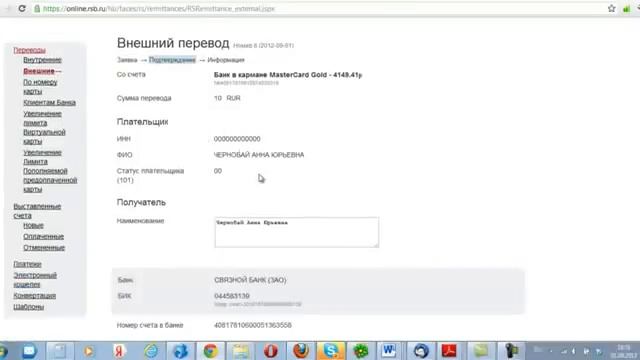
Task: Launch Yandex from the taskbar
Action: click(x=119, y=351)
